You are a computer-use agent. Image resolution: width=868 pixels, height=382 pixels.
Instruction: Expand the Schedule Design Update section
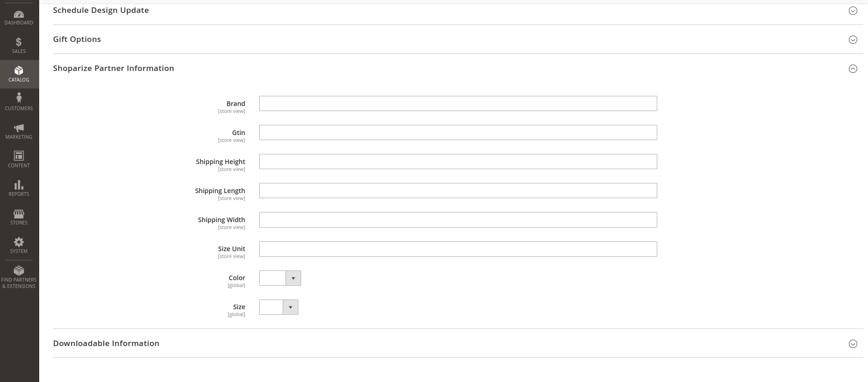coord(853,11)
